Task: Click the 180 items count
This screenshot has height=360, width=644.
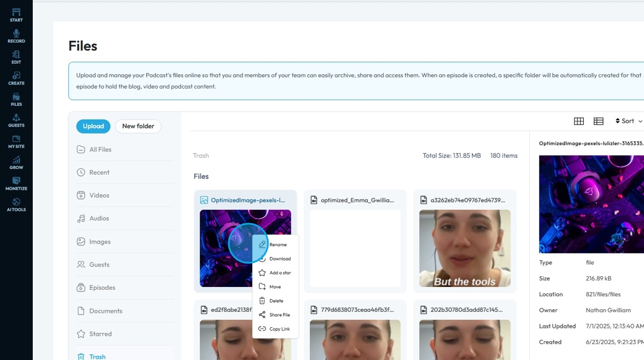Action: tap(504, 155)
